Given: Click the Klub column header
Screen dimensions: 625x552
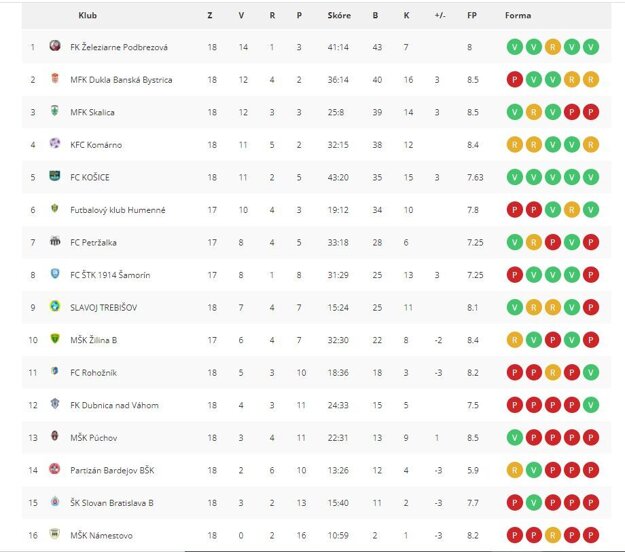Looking at the screenshot, I should (88, 16).
